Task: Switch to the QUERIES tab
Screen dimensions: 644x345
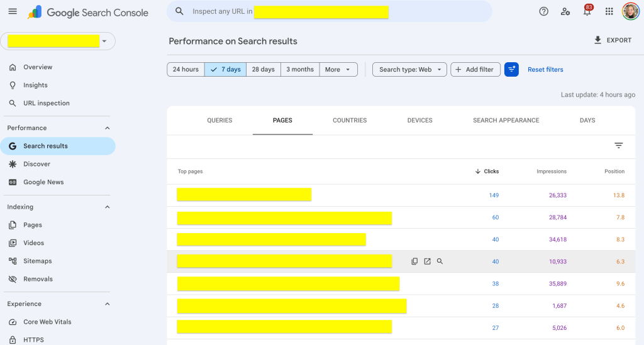Action: pos(219,120)
